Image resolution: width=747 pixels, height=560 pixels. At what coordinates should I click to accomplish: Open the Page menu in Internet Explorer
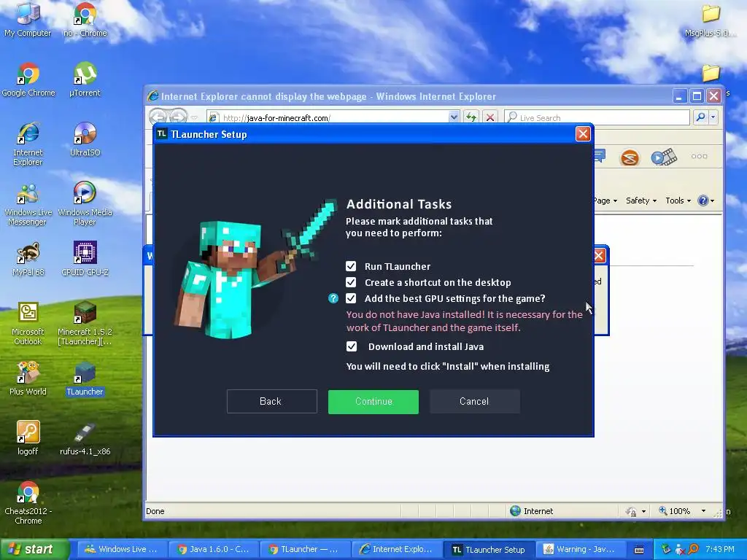click(605, 201)
